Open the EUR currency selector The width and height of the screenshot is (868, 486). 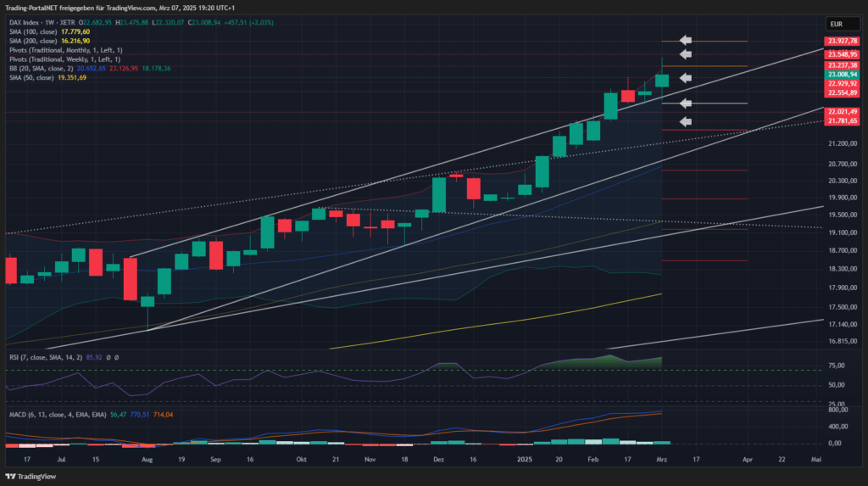click(843, 24)
